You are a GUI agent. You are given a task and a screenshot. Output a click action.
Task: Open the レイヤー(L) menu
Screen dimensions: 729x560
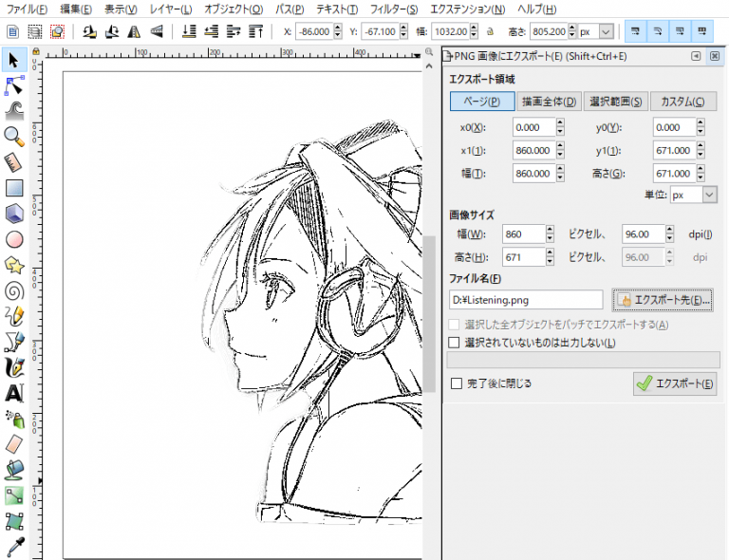[x=171, y=9]
